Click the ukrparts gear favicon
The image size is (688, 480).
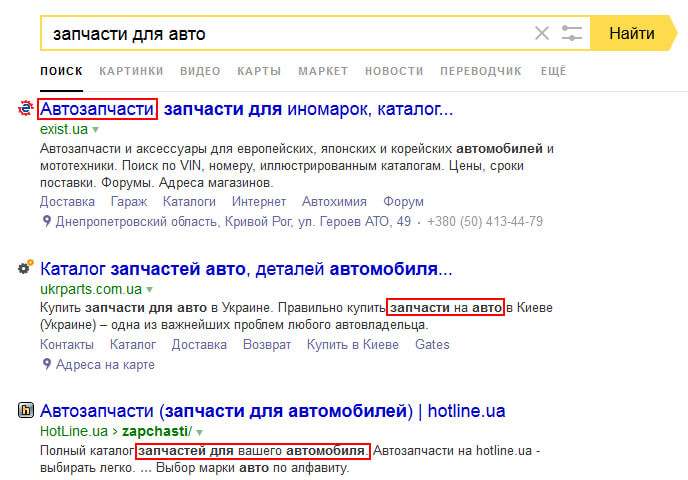[25, 267]
